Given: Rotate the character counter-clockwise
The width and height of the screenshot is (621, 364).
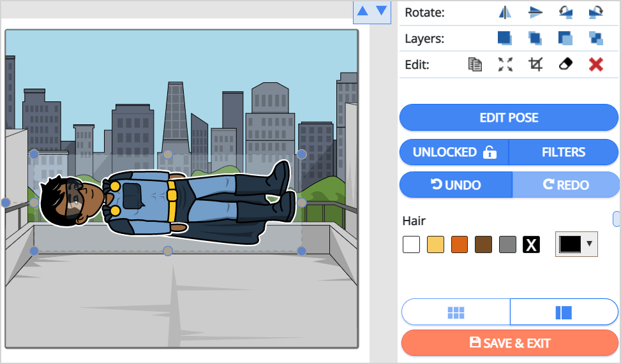Looking at the screenshot, I should tap(565, 12).
